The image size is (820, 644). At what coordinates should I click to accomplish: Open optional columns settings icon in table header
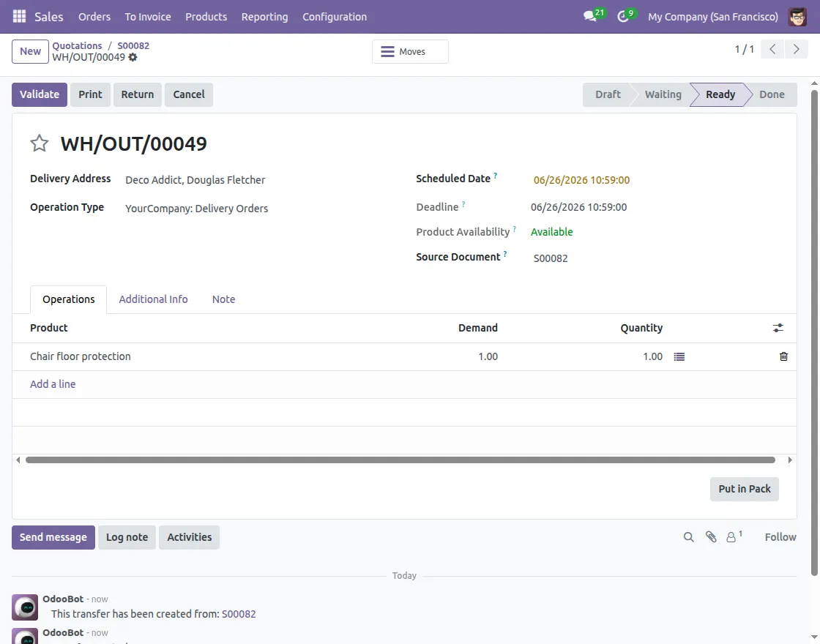778,328
